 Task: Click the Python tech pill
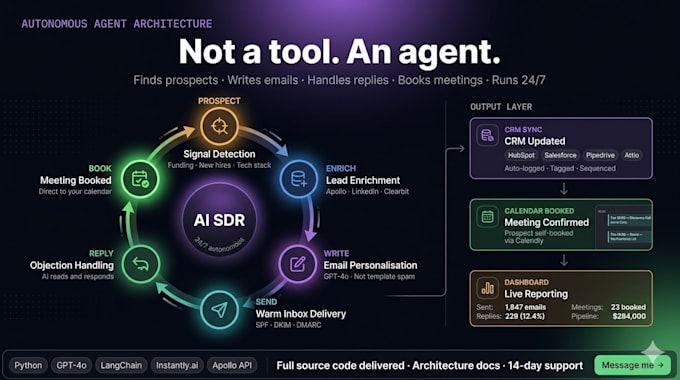[28, 365]
